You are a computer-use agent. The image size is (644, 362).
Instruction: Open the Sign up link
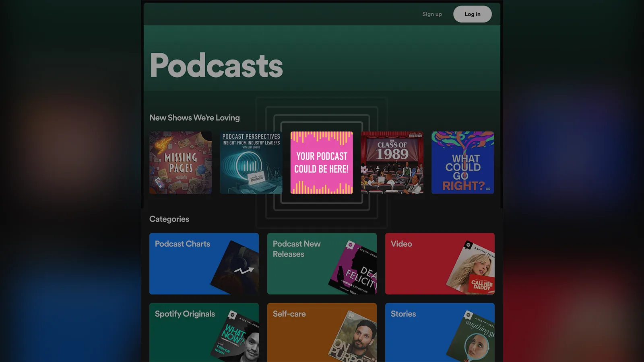coord(432,14)
